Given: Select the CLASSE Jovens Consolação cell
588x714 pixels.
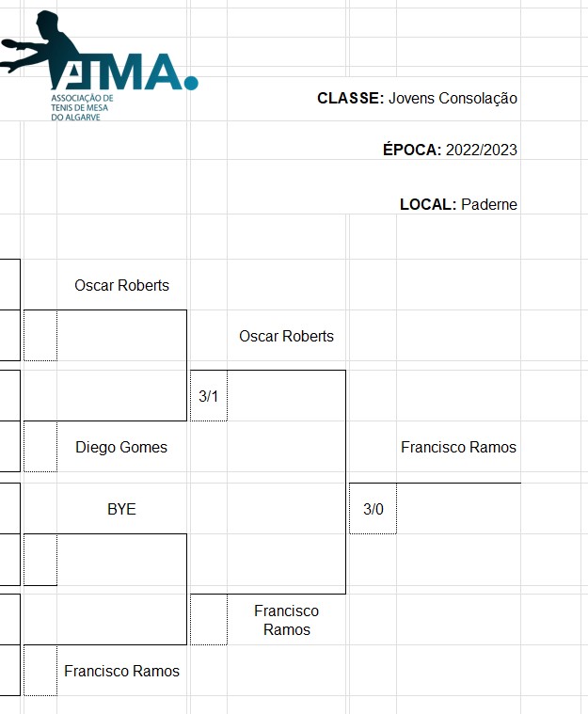Looking at the screenshot, I should tap(417, 98).
